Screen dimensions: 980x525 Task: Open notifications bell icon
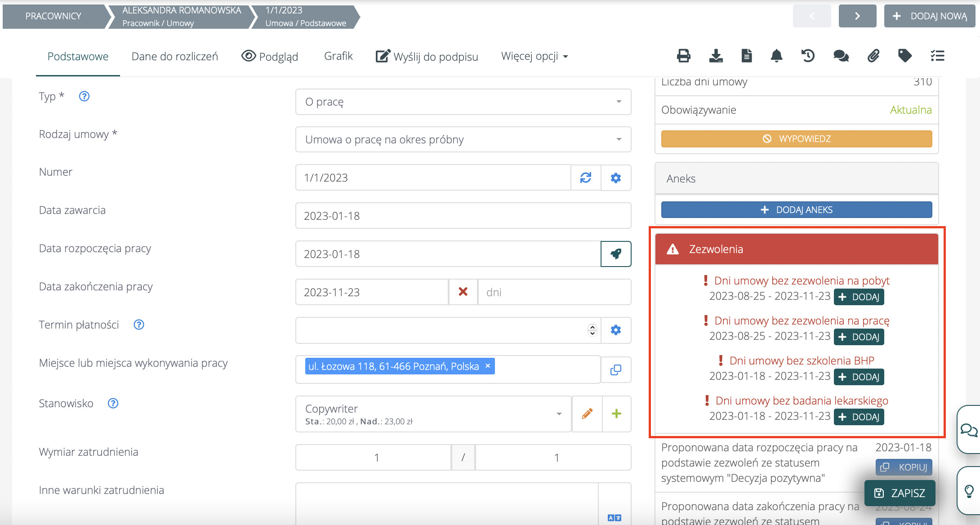pyautogui.click(x=776, y=56)
